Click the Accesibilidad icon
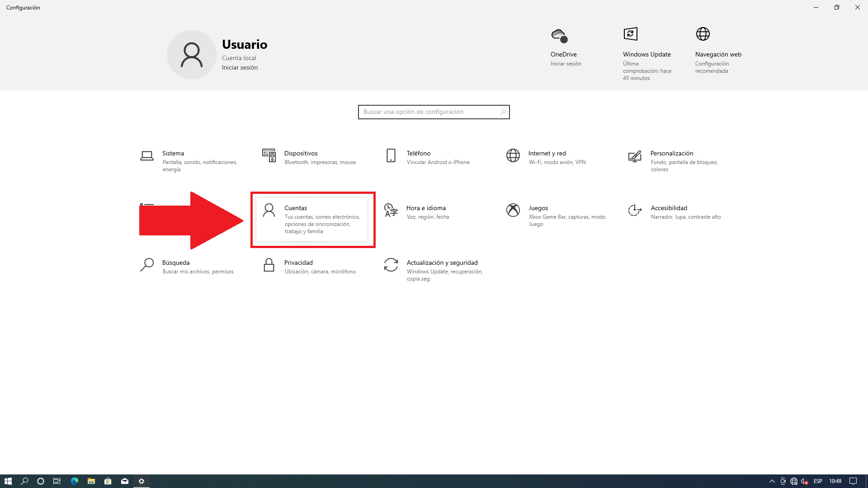This screenshot has width=868, height=488. click(x=635, y=210)
